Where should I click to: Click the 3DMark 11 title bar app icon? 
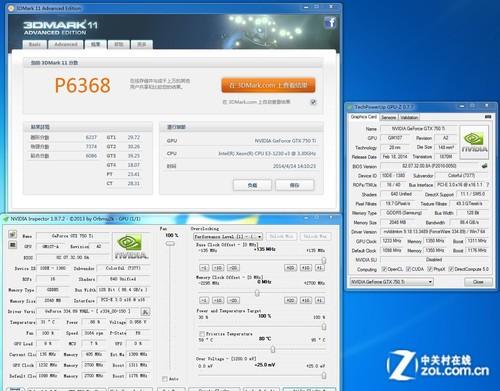[x=11, y=8]
